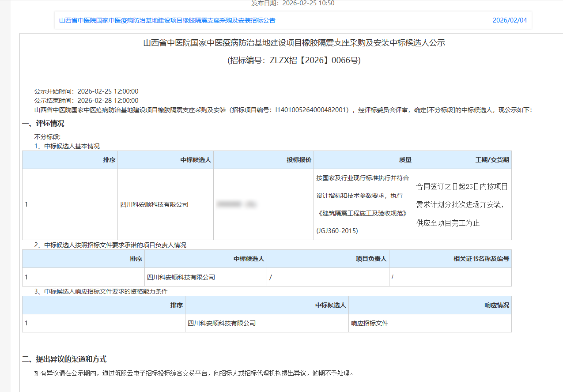Click the 相关证书名称及编号 column header
Screen dimensions: 563x392
481,259
